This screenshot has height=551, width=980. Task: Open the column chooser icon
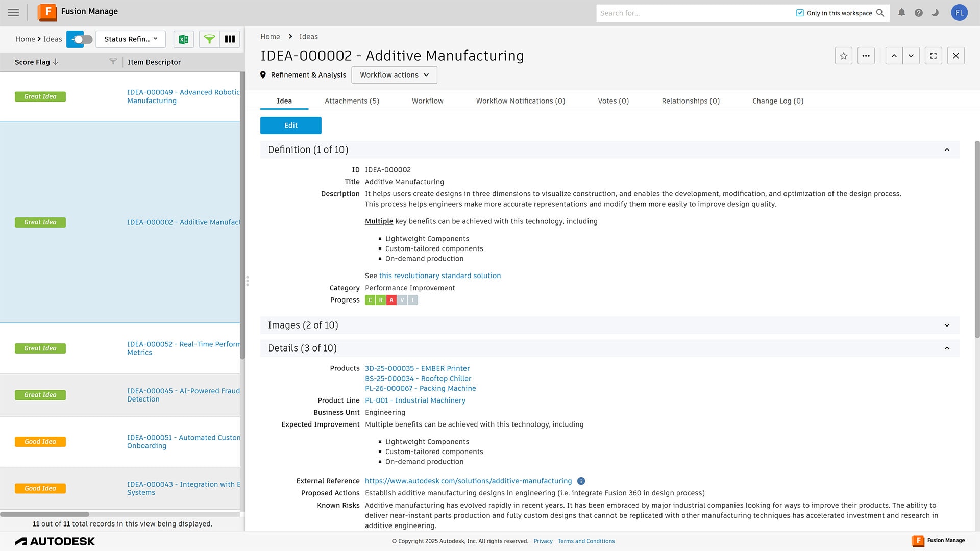(x=230, y=39)
